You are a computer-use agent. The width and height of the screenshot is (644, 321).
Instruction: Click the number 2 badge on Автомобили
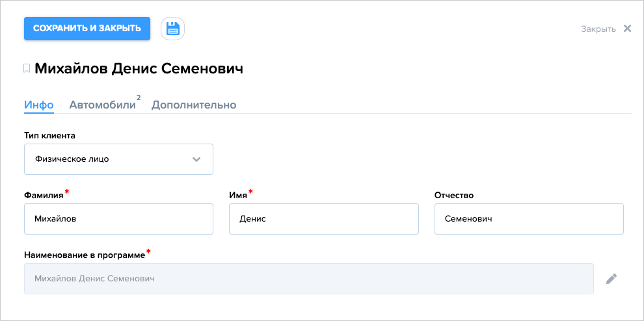[139, 97]
